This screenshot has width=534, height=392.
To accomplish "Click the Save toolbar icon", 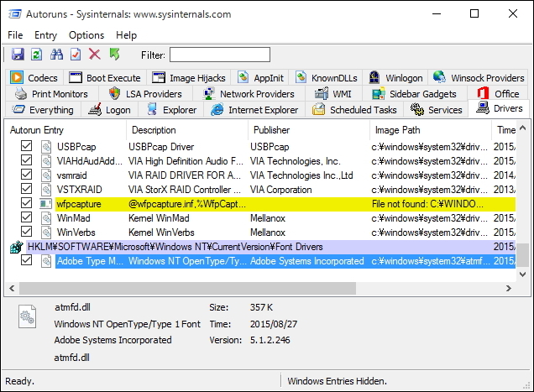I will [x=18, y=55].
